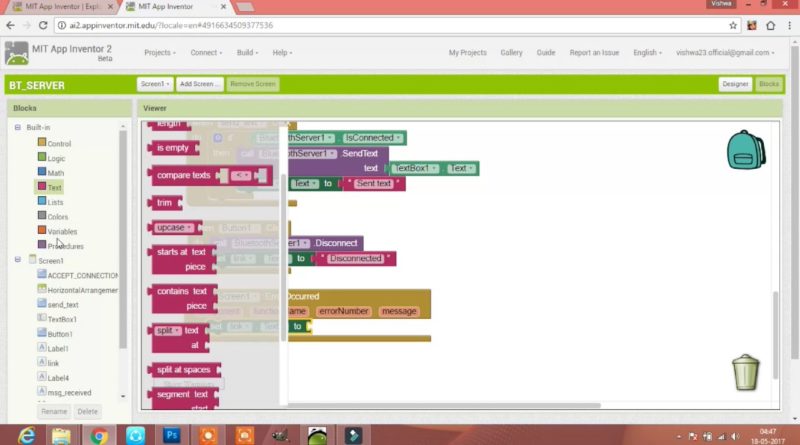
Task: Open Internet Explorer from the taskbar
Action: pyautogui.click(x=26, y=436)
